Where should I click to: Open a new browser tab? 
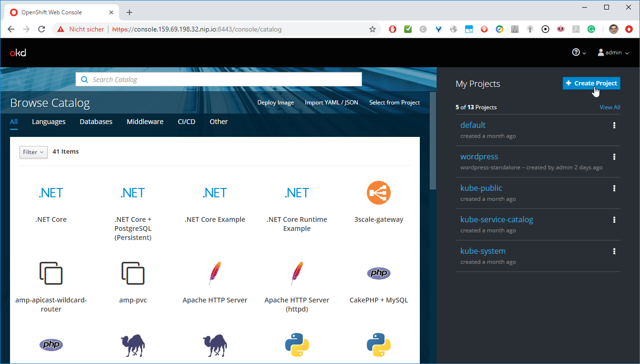tap(129, 12)
